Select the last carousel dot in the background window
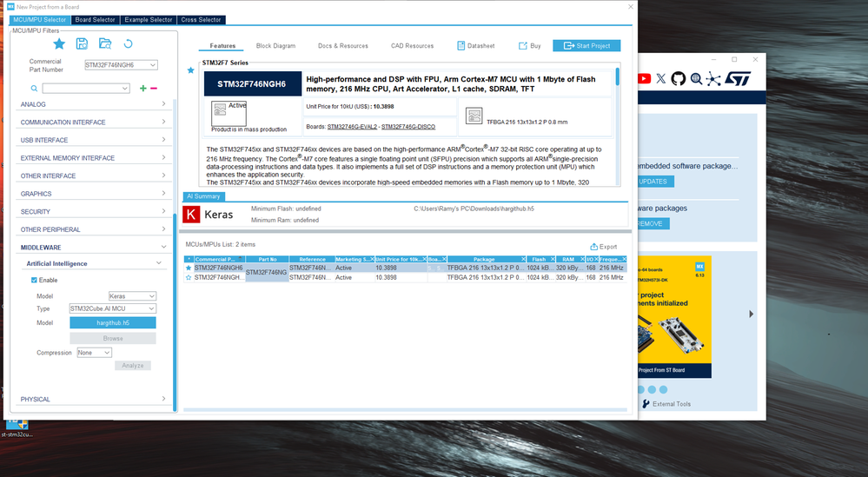Image resolution: width=868 pixels, height=477 pixels. point(664,389)
